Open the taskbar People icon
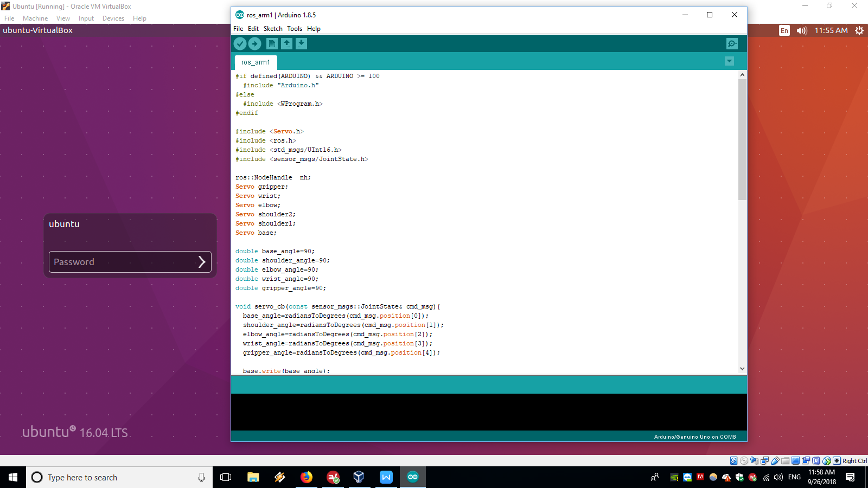 (x=655, y=477)
